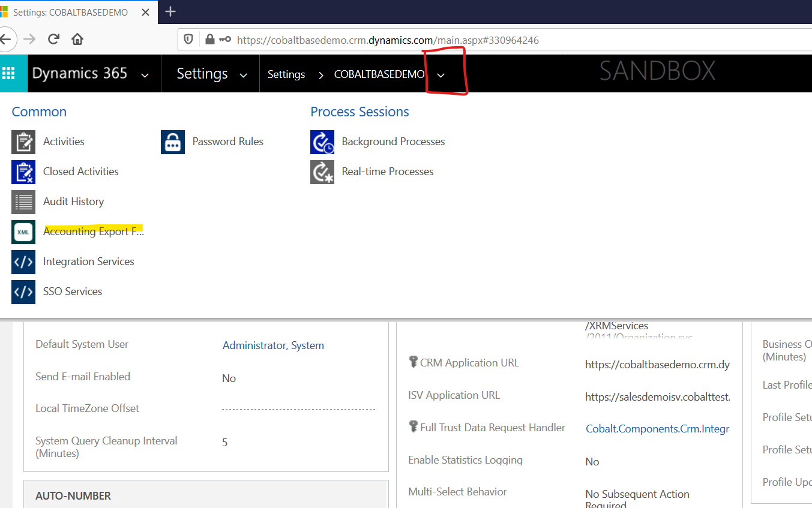The width and height of the screenshot is (812, 508).
Task: Click the Process Sessions group heading
Action: pyautogui.click(x=359, y=112)
